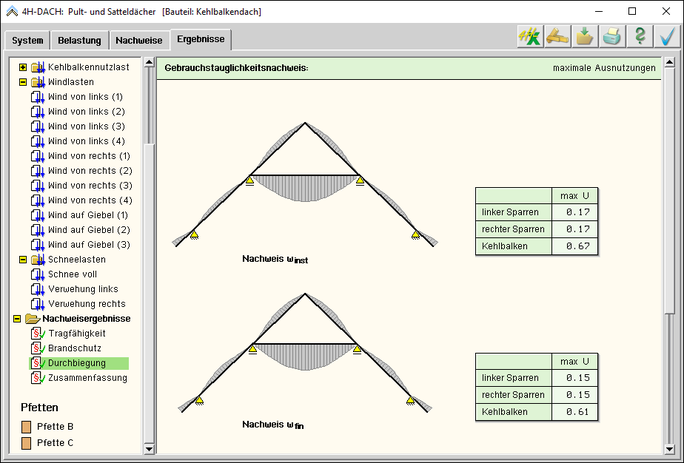
Task: Collapse the Nachweisergebnisse folder
Action: point(16,318)
